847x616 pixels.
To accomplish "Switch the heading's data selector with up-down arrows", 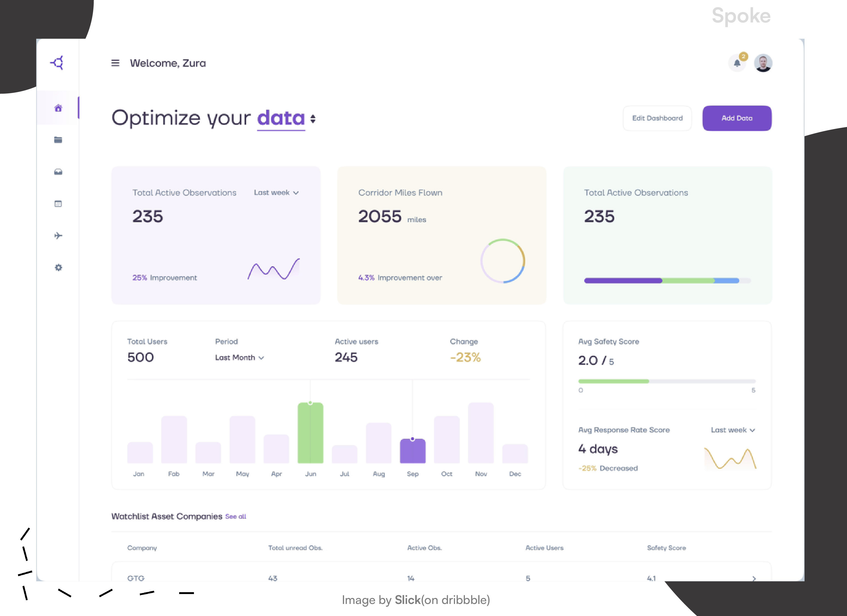I will coord(313,119).
